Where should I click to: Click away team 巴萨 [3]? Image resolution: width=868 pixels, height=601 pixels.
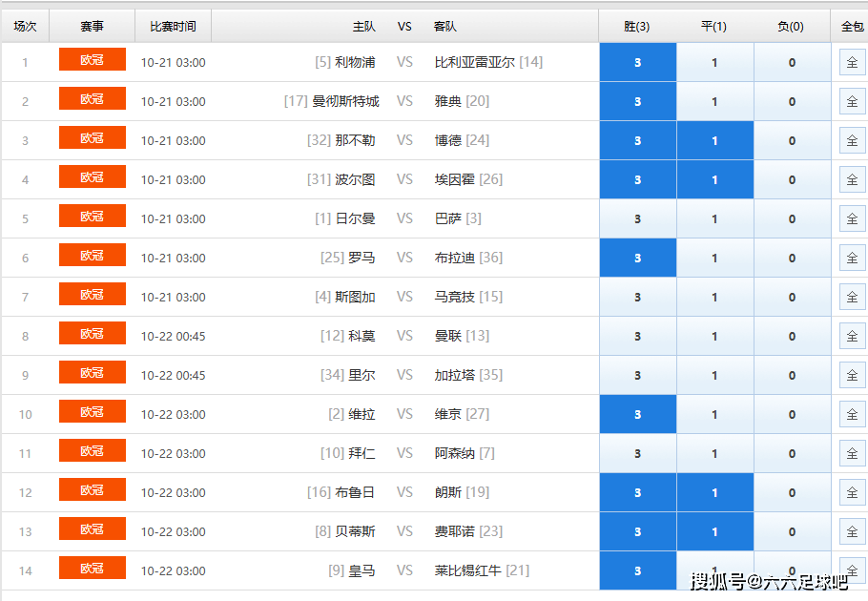[458, 219]
